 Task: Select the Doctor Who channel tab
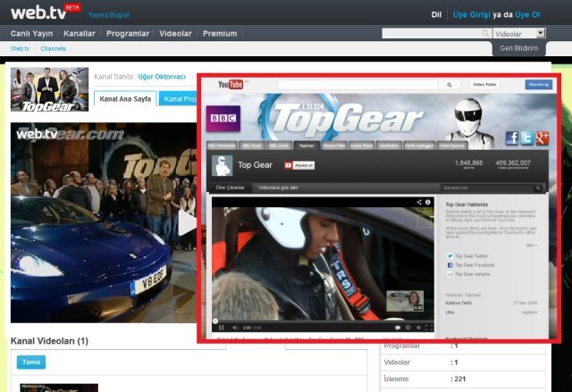tap(333, 146)
